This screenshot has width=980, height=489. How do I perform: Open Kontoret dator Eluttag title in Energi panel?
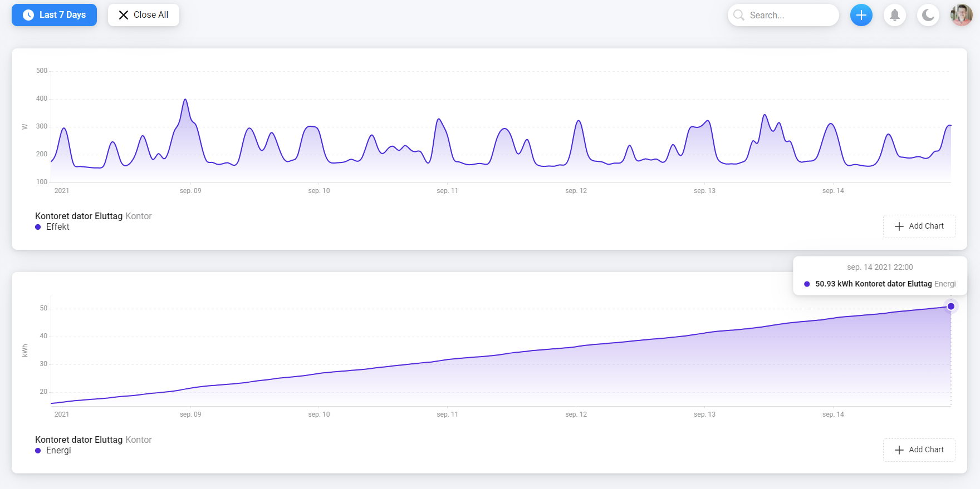coord(79,439)
